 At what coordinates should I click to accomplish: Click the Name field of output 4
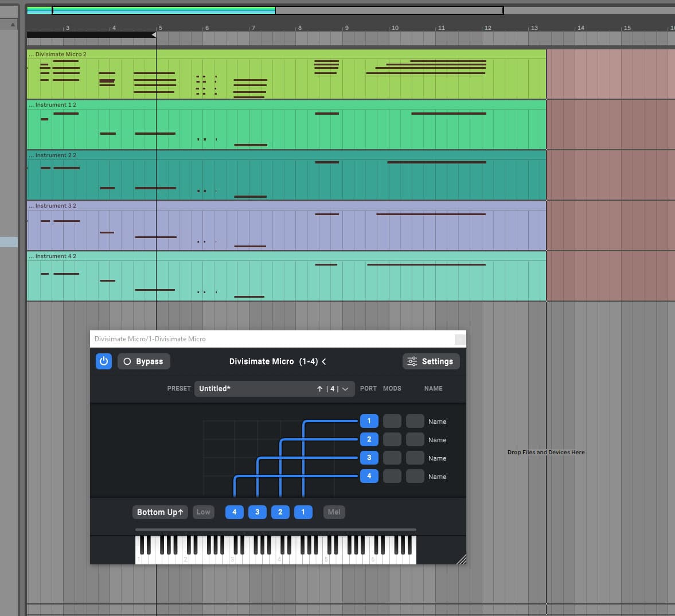point(438,477)
